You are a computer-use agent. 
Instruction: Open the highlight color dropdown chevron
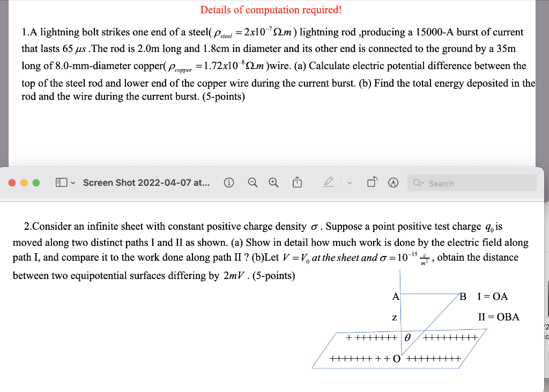pyautogui.click(x=349, y=183)
